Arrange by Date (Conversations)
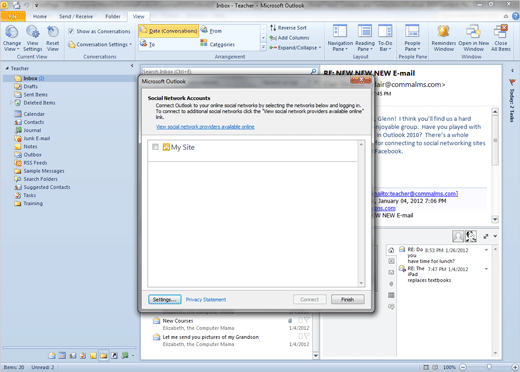This screenshot has height=372, width=520. click(169, 31)
